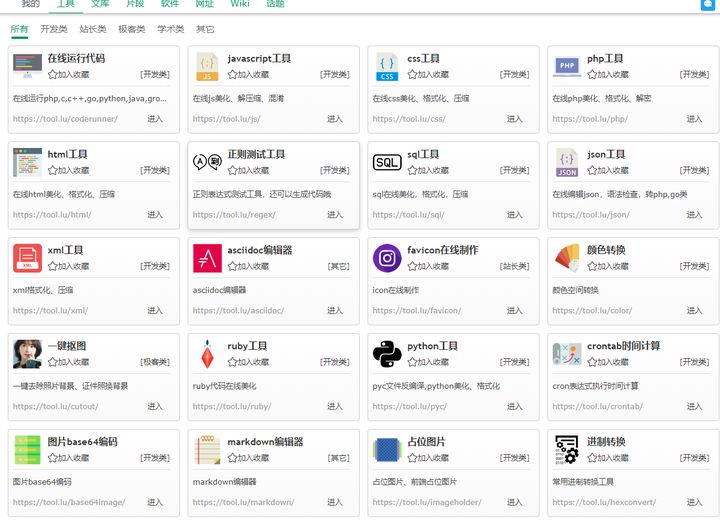
Task: Open the https://tool.lu/imageholder/ link
Action: 427,503
